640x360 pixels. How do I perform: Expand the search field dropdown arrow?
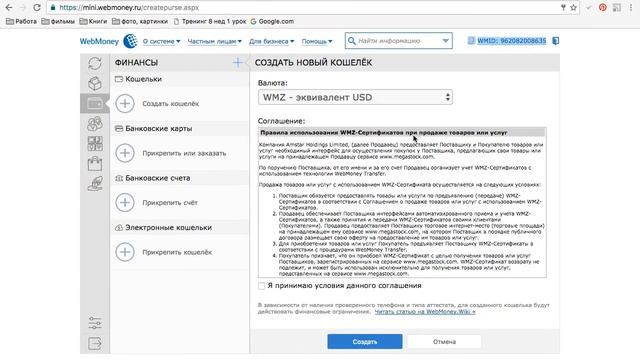445,41
